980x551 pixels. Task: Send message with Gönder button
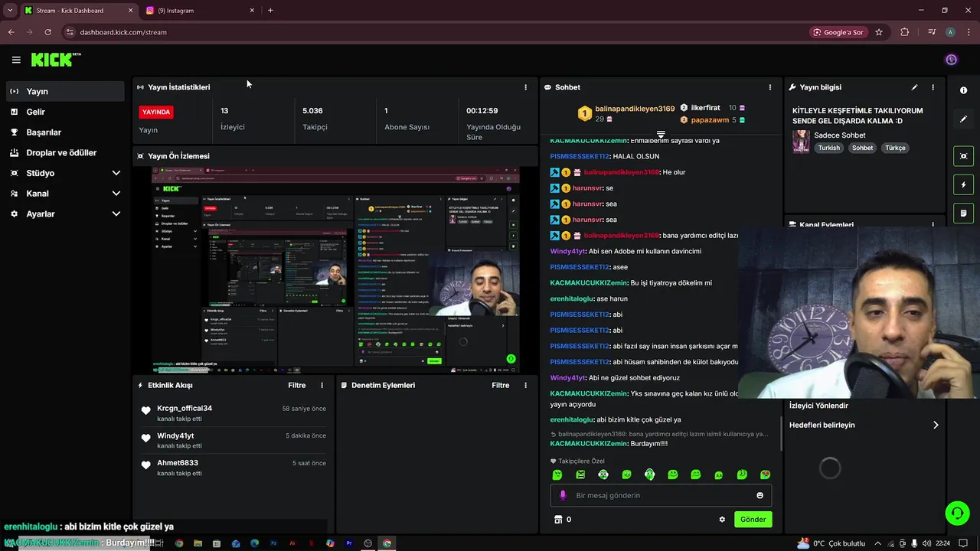753,520
